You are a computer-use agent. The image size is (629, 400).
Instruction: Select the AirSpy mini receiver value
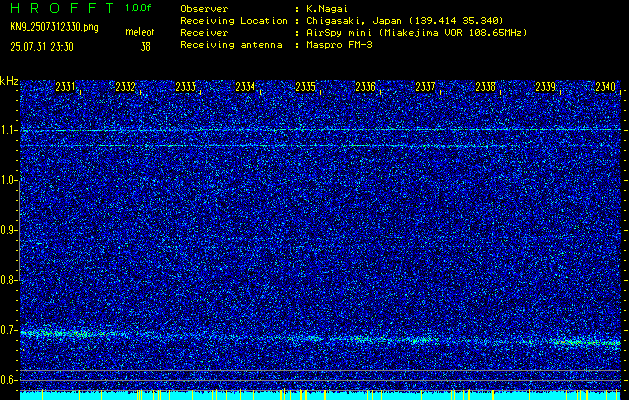[417, 32]
